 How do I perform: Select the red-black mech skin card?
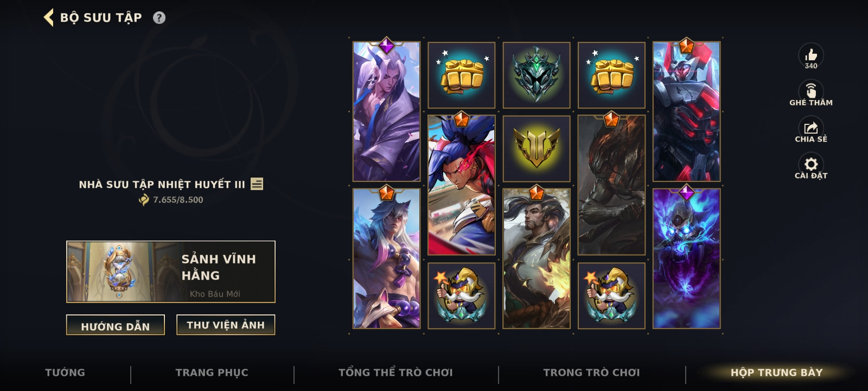(686, 111)
